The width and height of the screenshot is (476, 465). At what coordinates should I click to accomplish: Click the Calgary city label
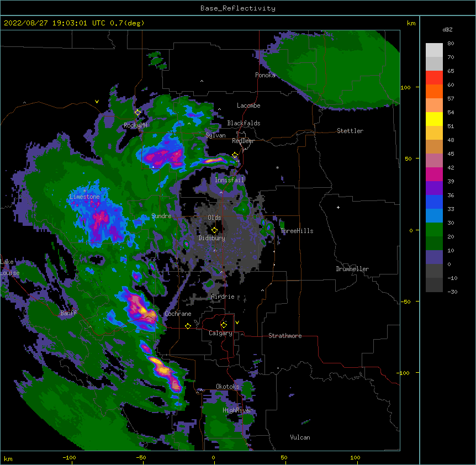(x=220, y=333)
